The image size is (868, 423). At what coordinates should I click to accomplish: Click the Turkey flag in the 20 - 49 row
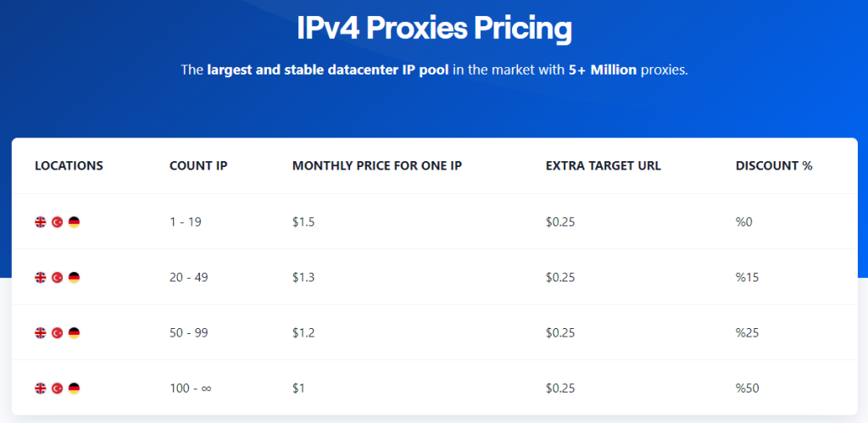click(57, 277)
